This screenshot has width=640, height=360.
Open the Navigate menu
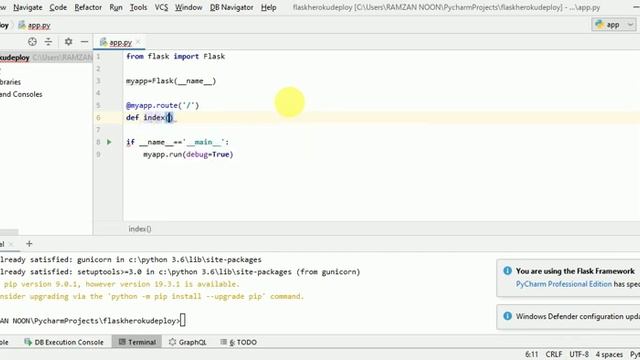[28, 7]
